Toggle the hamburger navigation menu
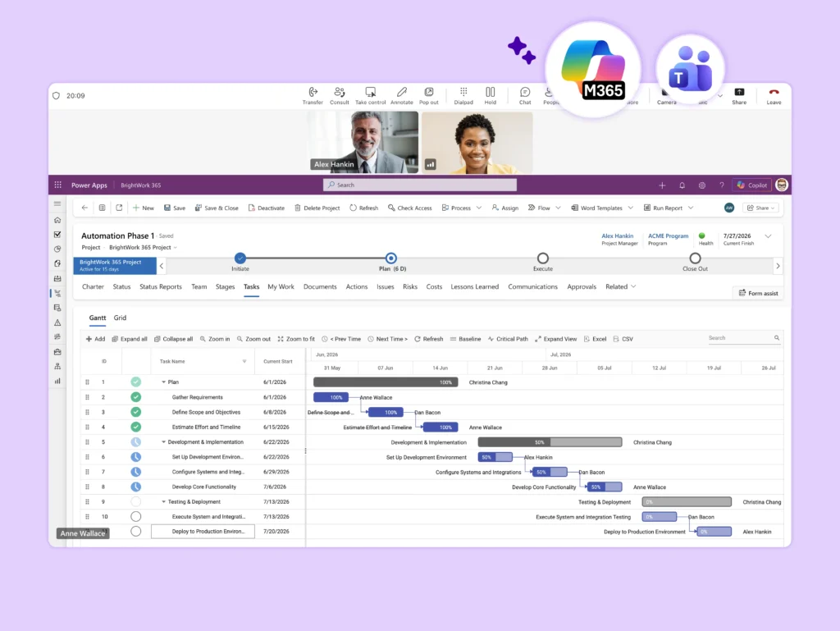The width and height of the screenshot is (840, 631). coord(57,204)
